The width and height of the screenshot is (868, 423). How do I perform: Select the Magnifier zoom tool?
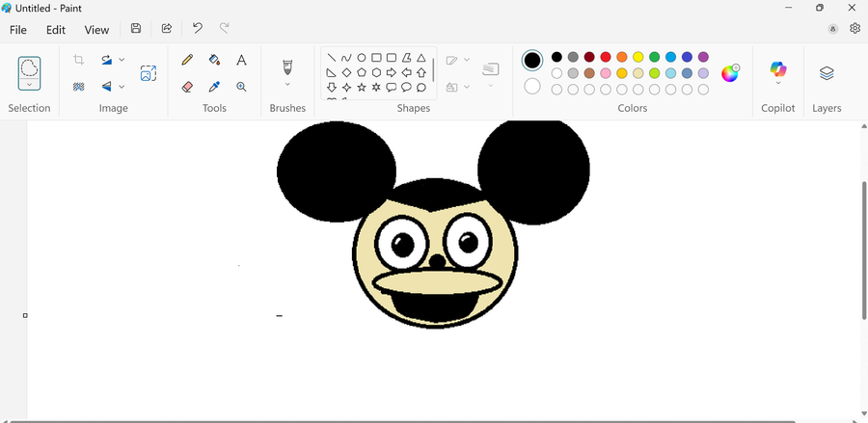tap(241, 87)
